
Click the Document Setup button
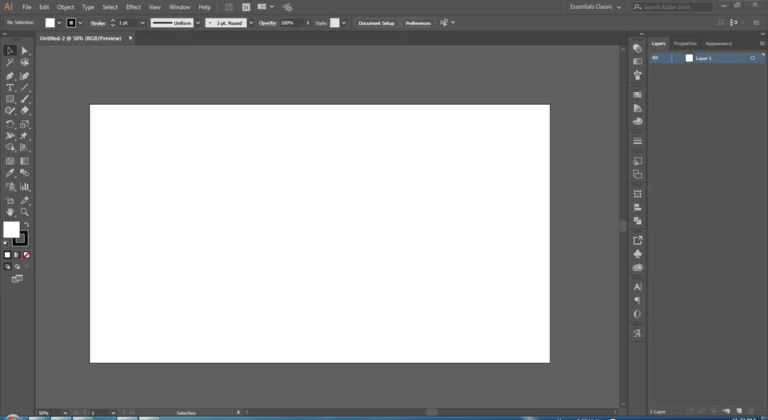(x=376, y=22)
